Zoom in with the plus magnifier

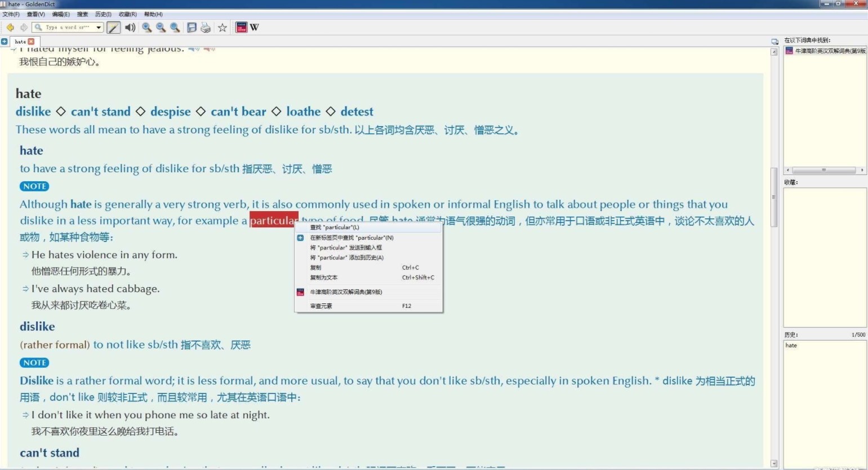pos(147,28)
